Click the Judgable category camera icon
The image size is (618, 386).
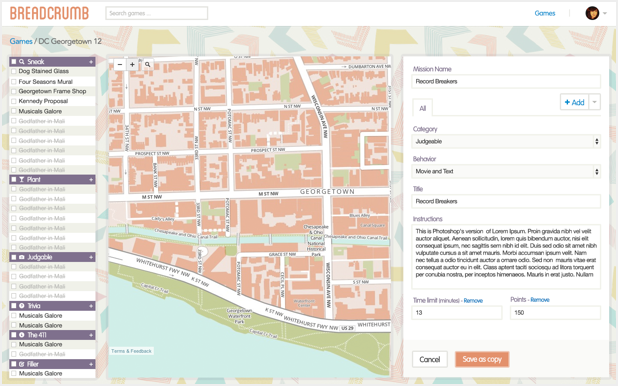22,257
